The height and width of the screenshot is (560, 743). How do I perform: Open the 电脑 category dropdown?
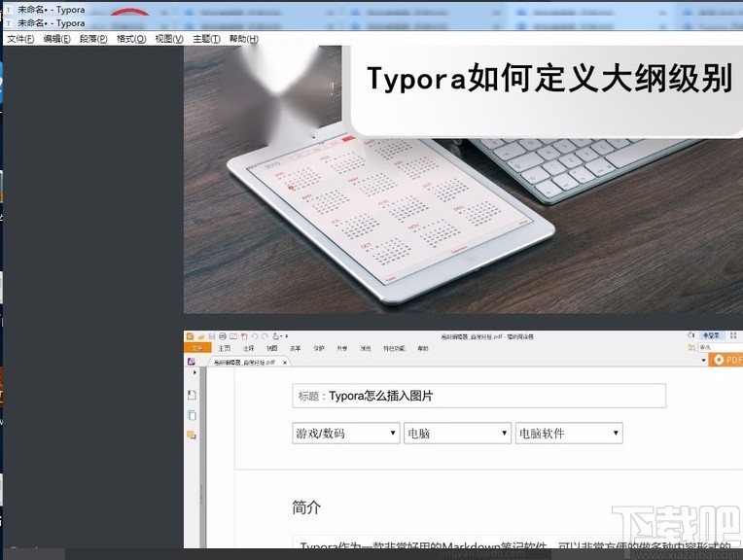click(457, 433)
